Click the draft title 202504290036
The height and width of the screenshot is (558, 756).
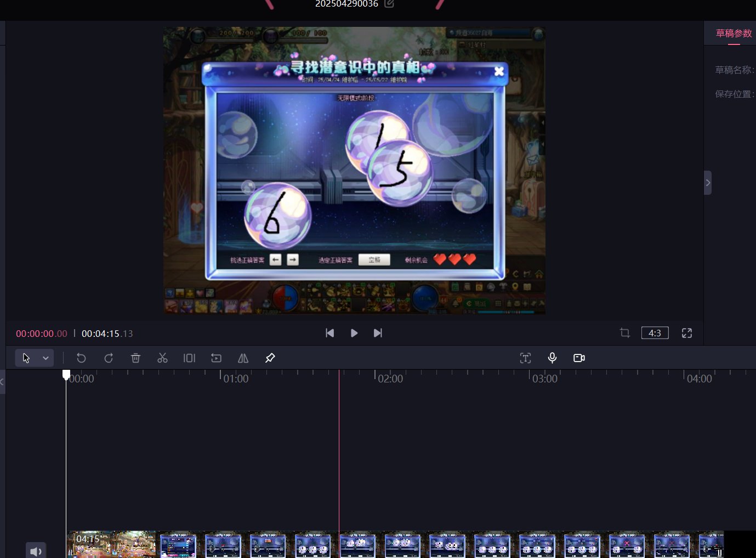point(346,4)
